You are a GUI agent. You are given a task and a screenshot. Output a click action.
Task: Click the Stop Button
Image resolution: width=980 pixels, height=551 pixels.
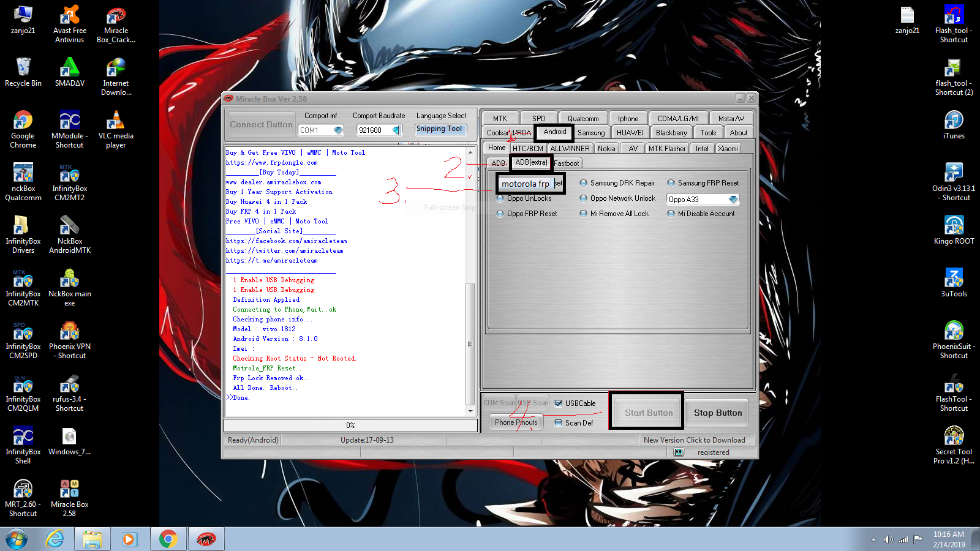pos(717,413)
